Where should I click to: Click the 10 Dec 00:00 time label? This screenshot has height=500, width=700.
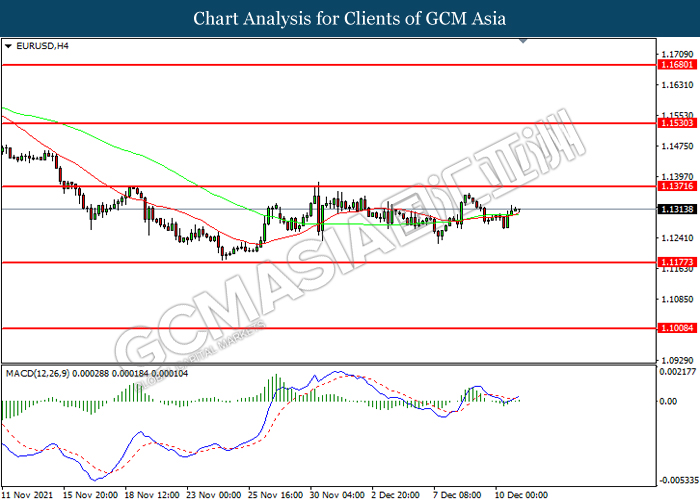pyautogui.click(x=521, y=495)
